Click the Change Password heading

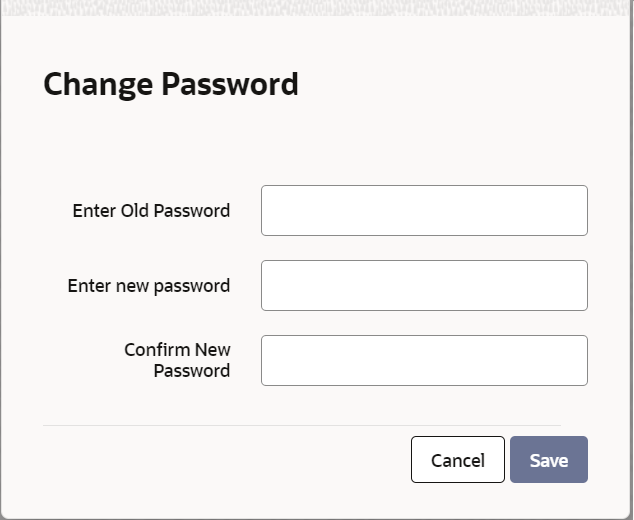[x=171, y=84]
